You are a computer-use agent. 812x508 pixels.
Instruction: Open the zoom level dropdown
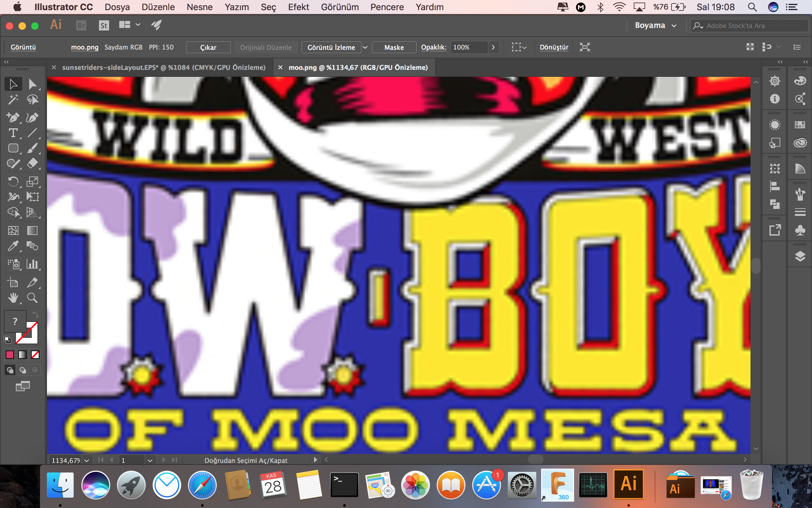click(87, 460)
